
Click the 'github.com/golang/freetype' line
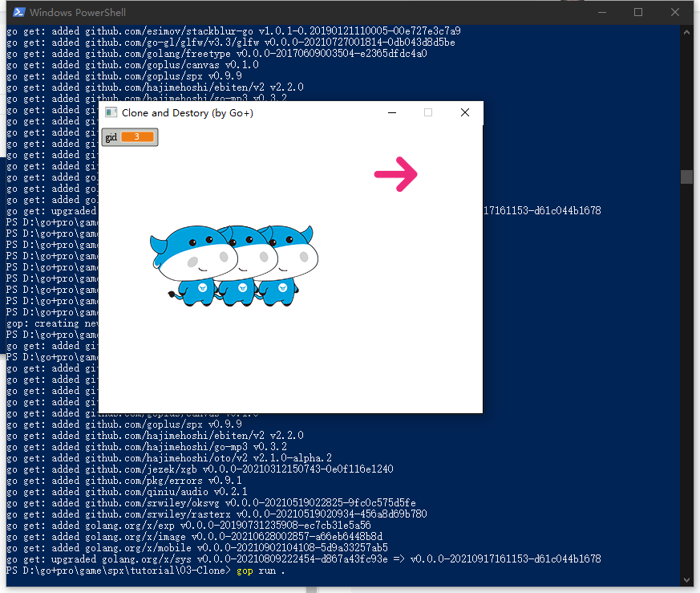click(216, 54)
